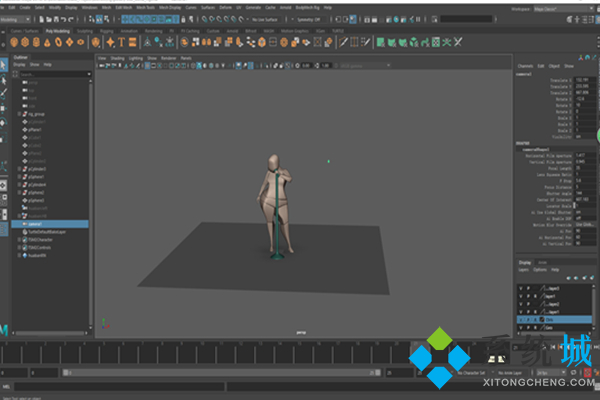Toggle visibility V of the Ctrls layer

tap(519, 321)
